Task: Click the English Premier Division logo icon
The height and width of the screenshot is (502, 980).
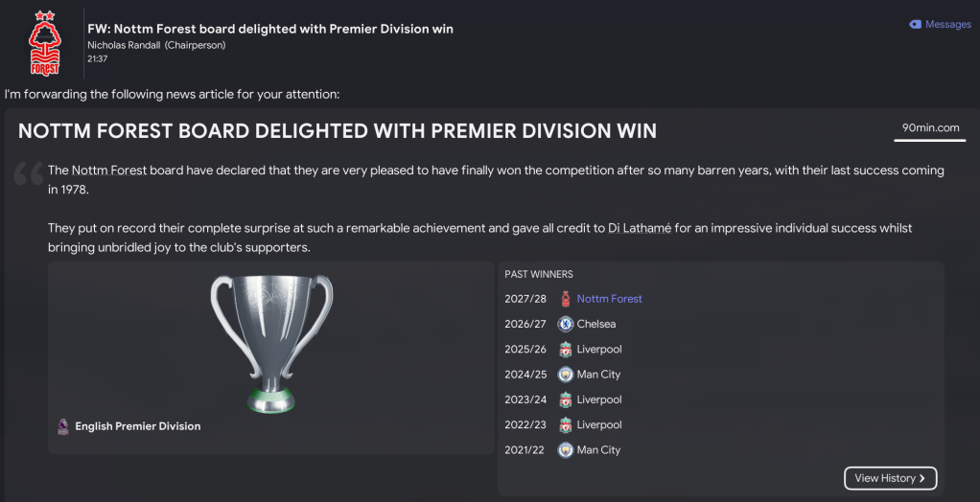Action: click(63, 426)
